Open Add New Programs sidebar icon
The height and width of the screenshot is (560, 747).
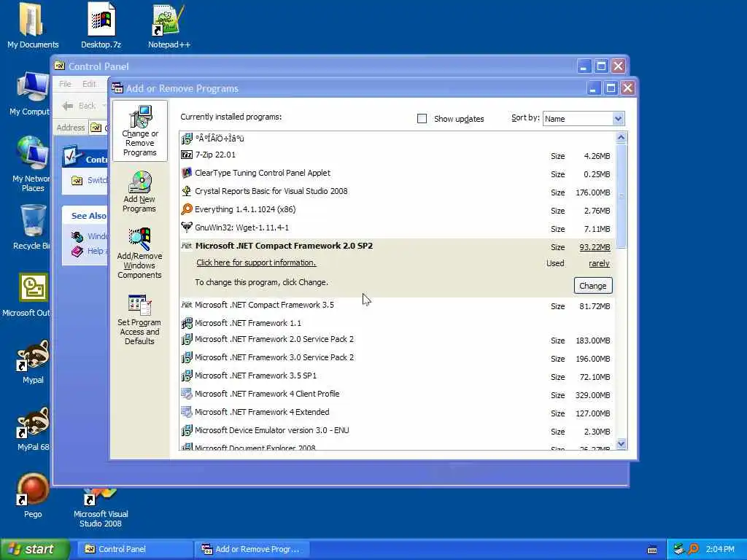click(139, 192)
